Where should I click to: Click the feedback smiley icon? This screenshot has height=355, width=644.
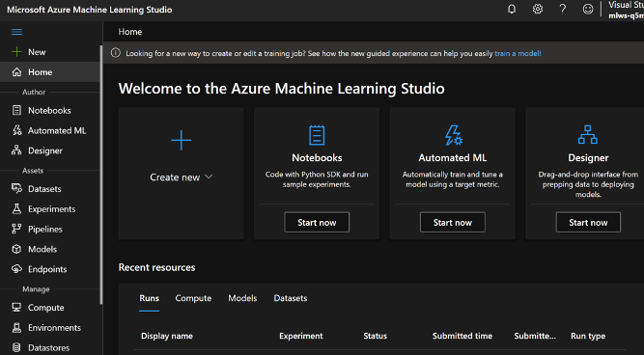pos(588,9)
